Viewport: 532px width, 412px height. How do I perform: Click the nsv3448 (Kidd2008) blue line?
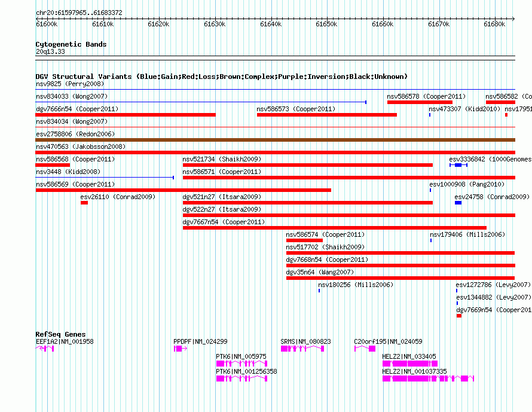(x=105, y=178)
